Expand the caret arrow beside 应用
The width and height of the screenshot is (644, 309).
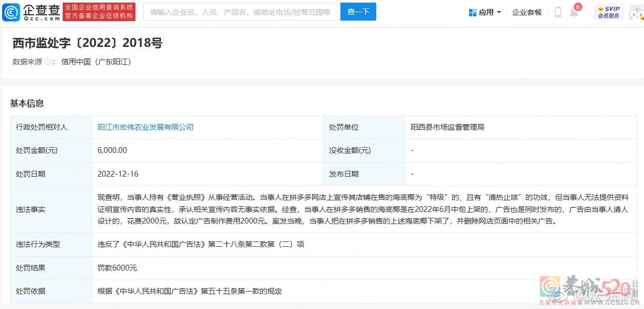pyautogui.click(x=499, y=12)
